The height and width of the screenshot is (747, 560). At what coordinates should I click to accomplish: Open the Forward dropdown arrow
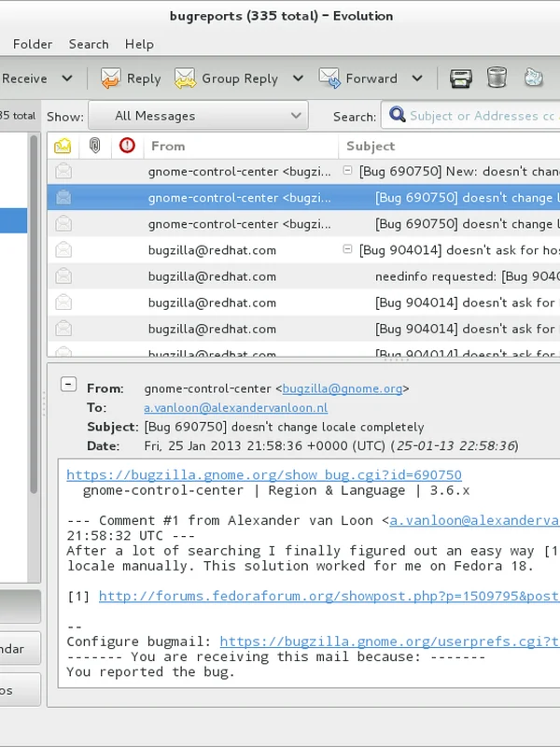tap(417, 78)
